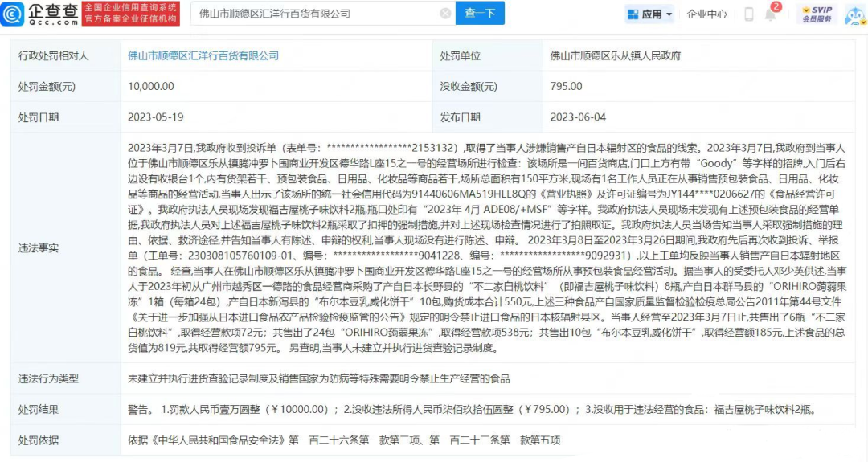Click the violation facts paragraph starting 2023年3月7日
This screenshot has height=462, width=868.
point(487,248)
